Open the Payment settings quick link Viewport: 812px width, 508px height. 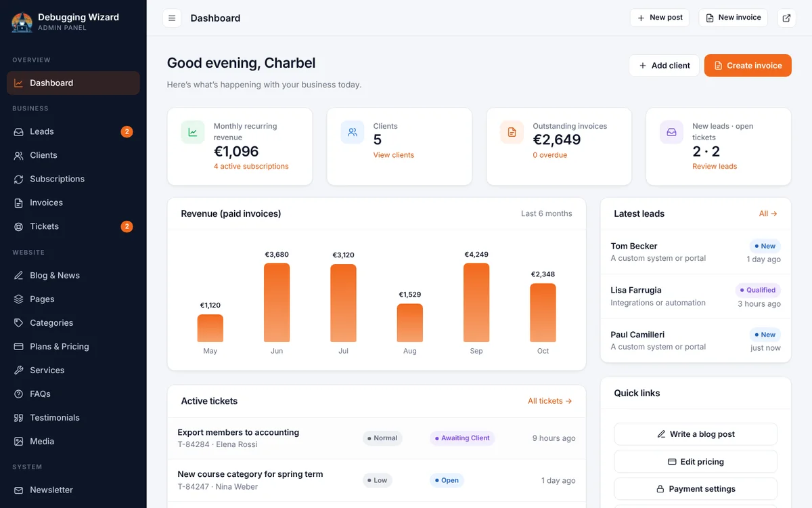click(x=696, y=489)
